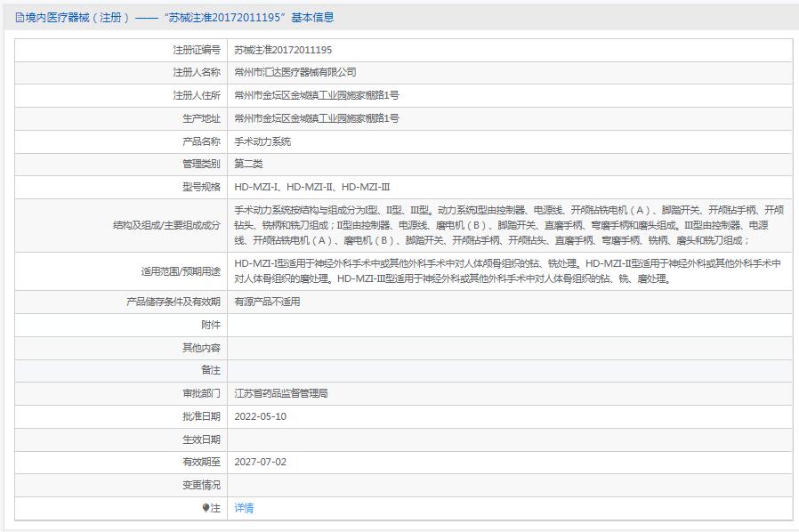Click the empty 备注 value cell

click(507, 370)
